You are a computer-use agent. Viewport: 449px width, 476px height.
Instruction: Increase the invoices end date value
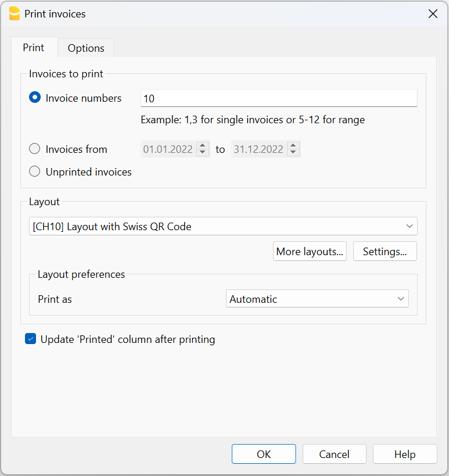click(294, 146)
